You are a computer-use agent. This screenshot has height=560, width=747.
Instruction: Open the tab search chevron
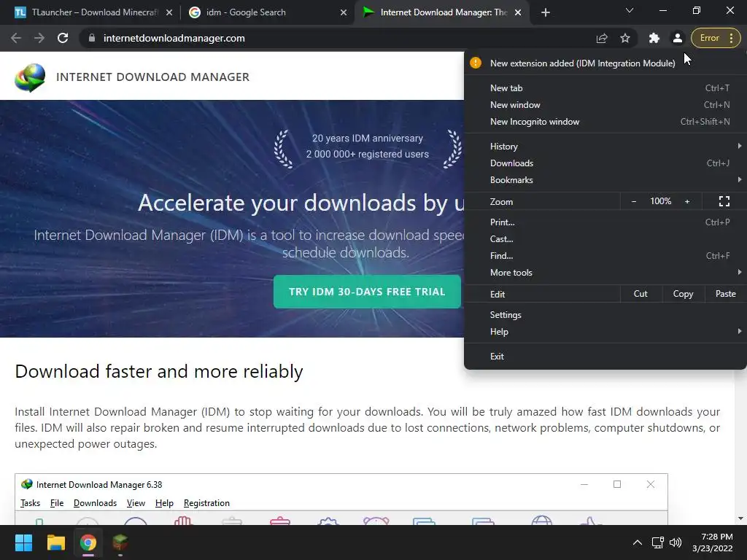tap(630, 10)
